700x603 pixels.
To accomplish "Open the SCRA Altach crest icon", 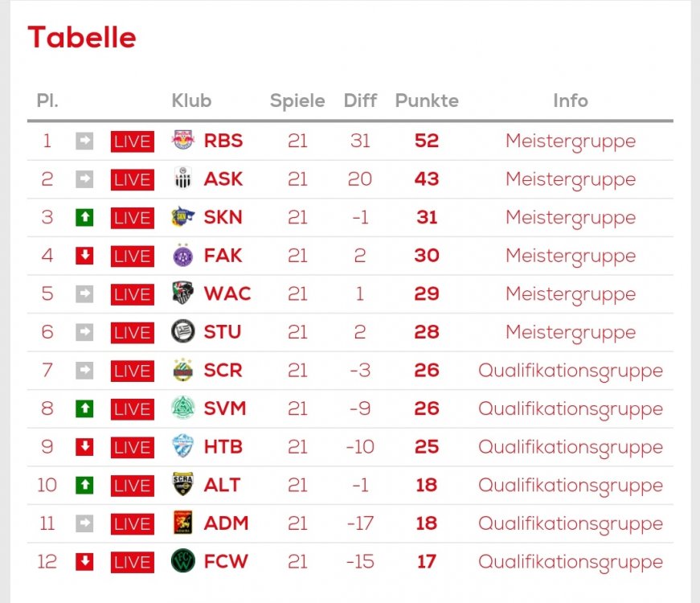I will (x=183, y=485).
